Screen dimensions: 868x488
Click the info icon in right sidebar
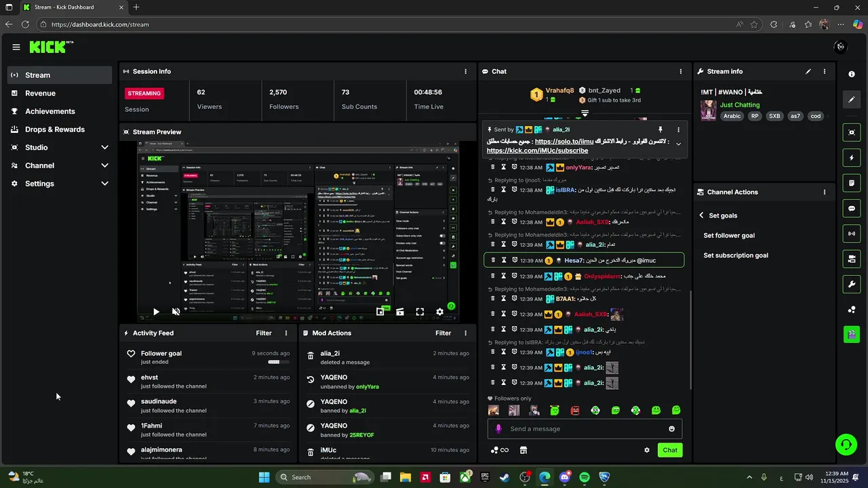coord(852,74)
